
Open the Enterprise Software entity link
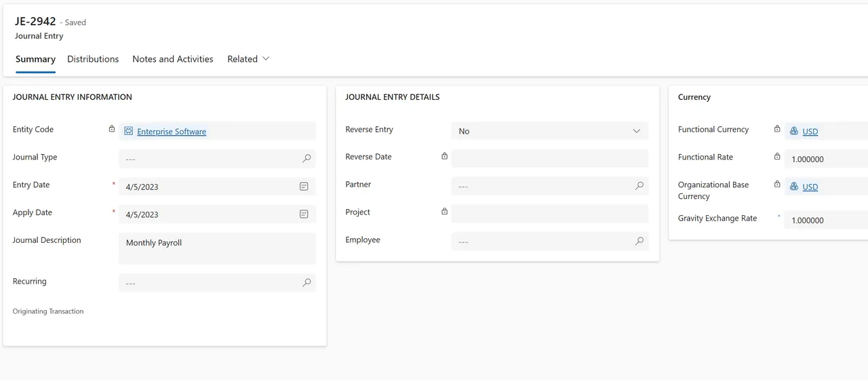tap(172, 132)
